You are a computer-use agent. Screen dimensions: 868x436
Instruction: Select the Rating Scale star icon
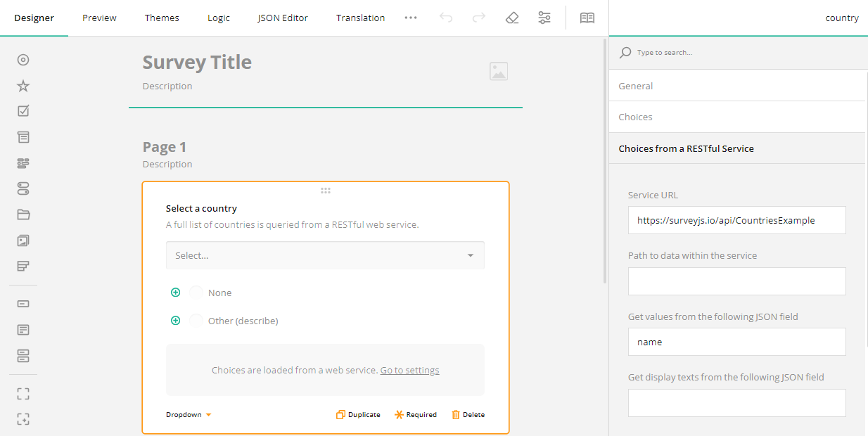(23, 85)
